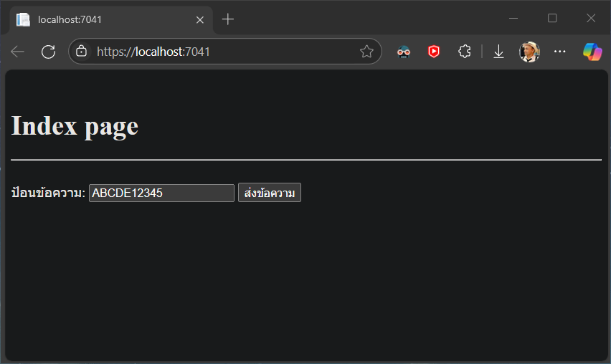The width and height of the screenshot is (611, 364).
Task: Show Downloads via the arrow icon
Action: coord(498,52)
